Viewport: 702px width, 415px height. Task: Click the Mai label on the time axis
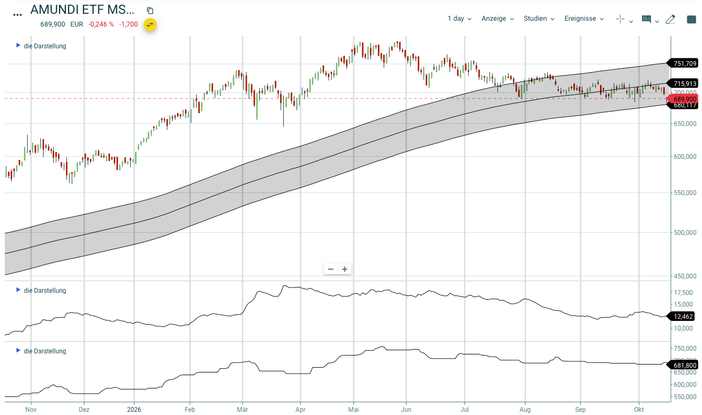pos(354,409)
